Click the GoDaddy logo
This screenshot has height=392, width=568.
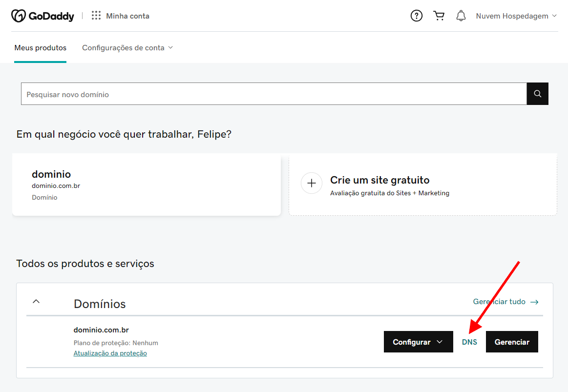42,16
